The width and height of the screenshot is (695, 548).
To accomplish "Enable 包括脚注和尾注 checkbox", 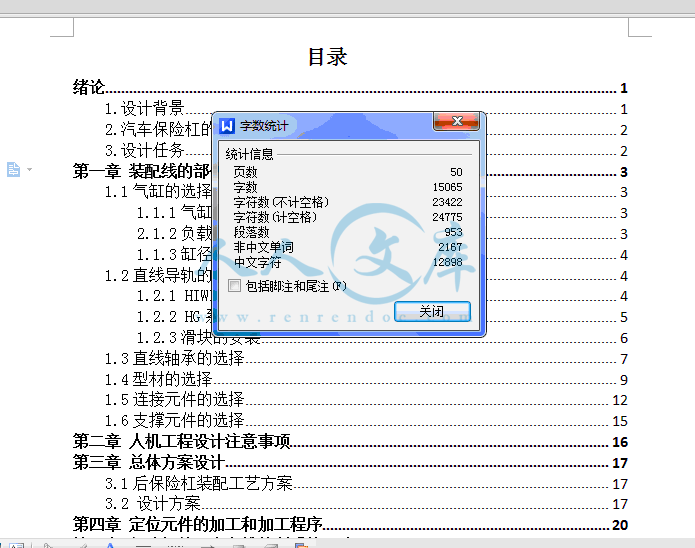I will tap(234, 286).
